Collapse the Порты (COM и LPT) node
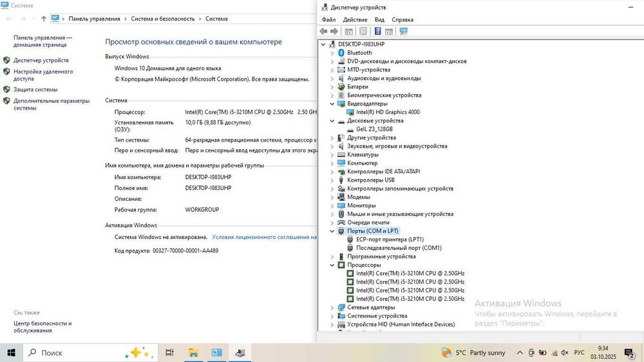This screenshot has width=644, height=362. pyautogui.click(x=332, y=231)
